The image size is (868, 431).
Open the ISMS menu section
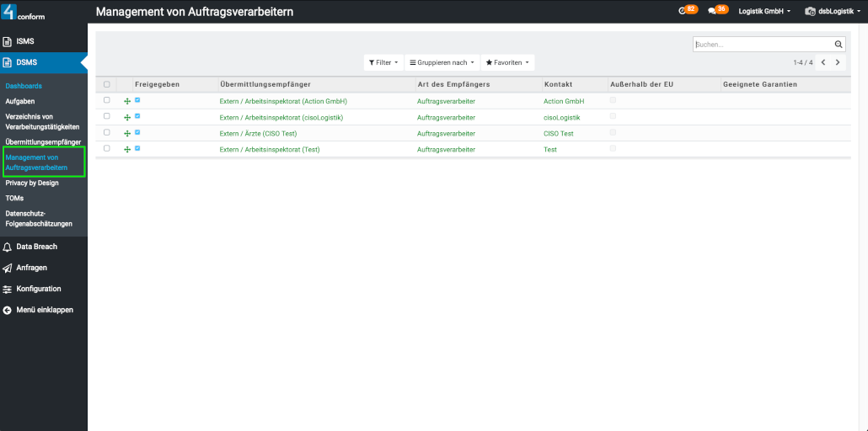[25, 41]
